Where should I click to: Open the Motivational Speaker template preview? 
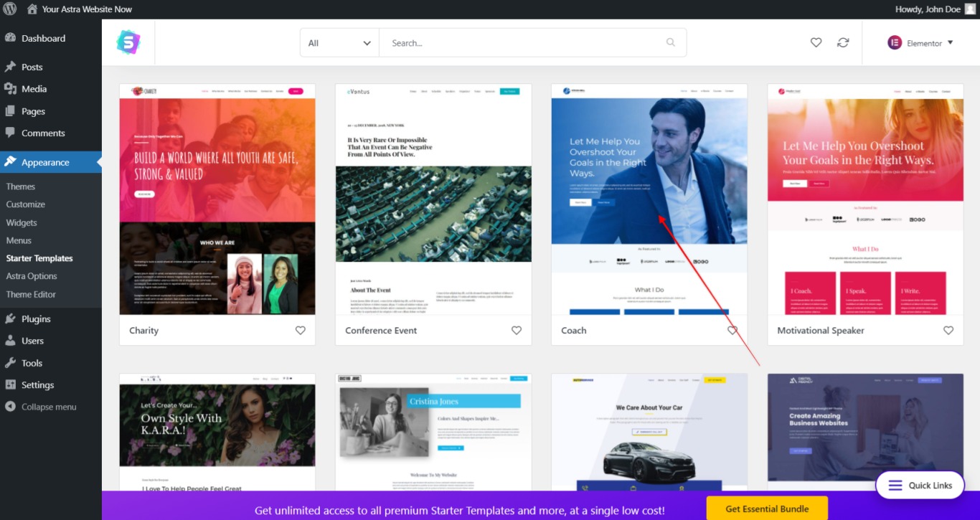865,199
